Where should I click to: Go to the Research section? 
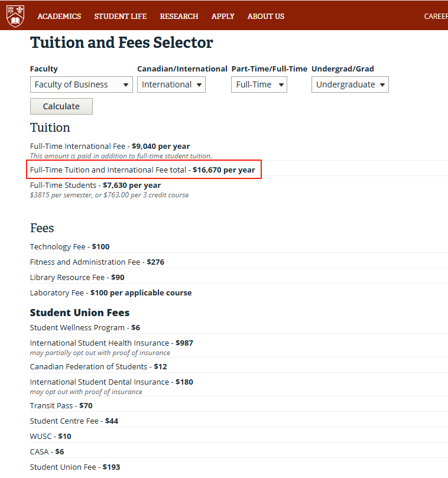tap(179, 16)
